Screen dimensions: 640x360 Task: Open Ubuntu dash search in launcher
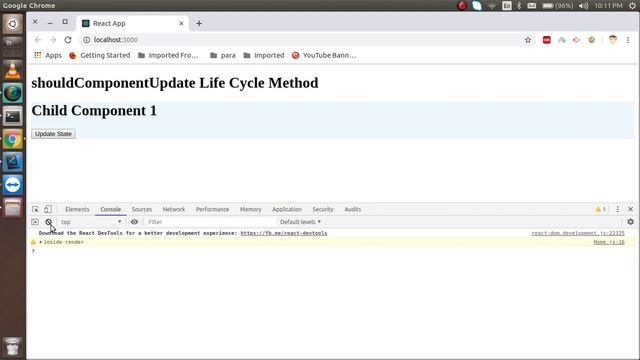(13, 24)
